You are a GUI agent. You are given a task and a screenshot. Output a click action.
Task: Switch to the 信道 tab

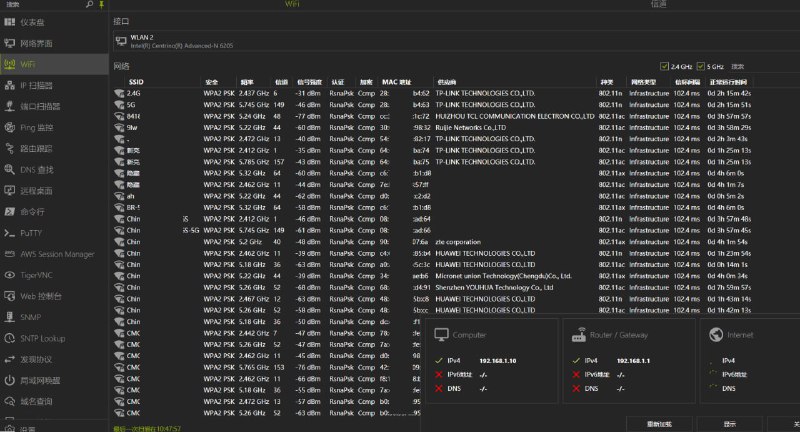point(658,5)
